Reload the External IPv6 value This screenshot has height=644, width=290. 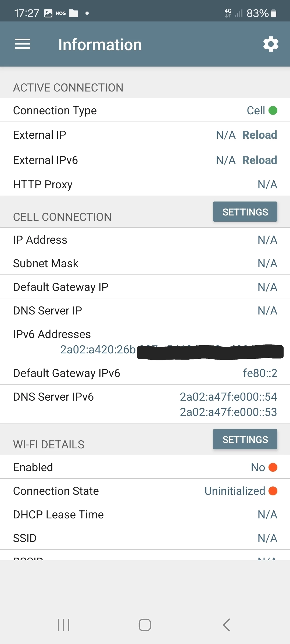click(259, 160)
